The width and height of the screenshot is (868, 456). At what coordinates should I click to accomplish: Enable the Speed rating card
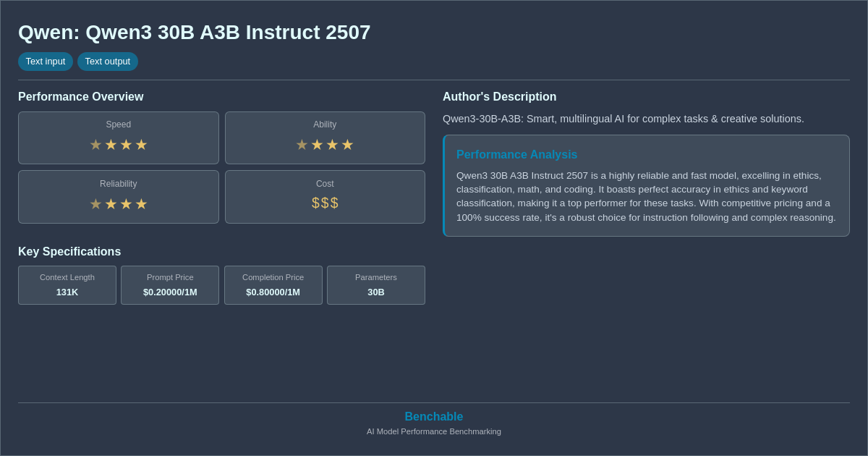point(118,138)
